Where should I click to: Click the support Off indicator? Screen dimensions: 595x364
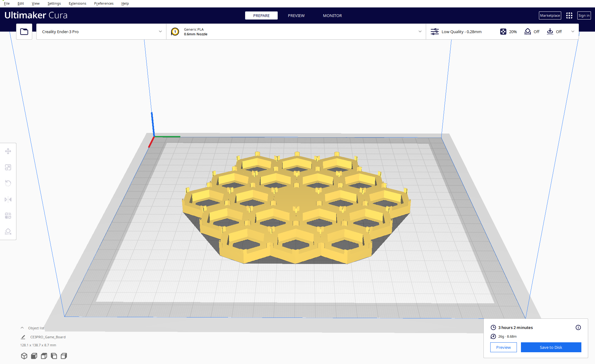point(532,32)
